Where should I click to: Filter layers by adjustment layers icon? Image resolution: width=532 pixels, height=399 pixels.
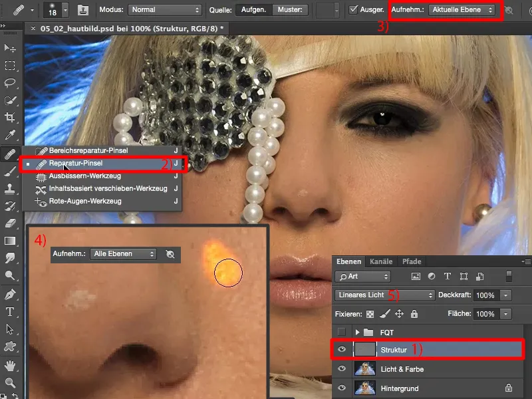click(x=432, y=276)
